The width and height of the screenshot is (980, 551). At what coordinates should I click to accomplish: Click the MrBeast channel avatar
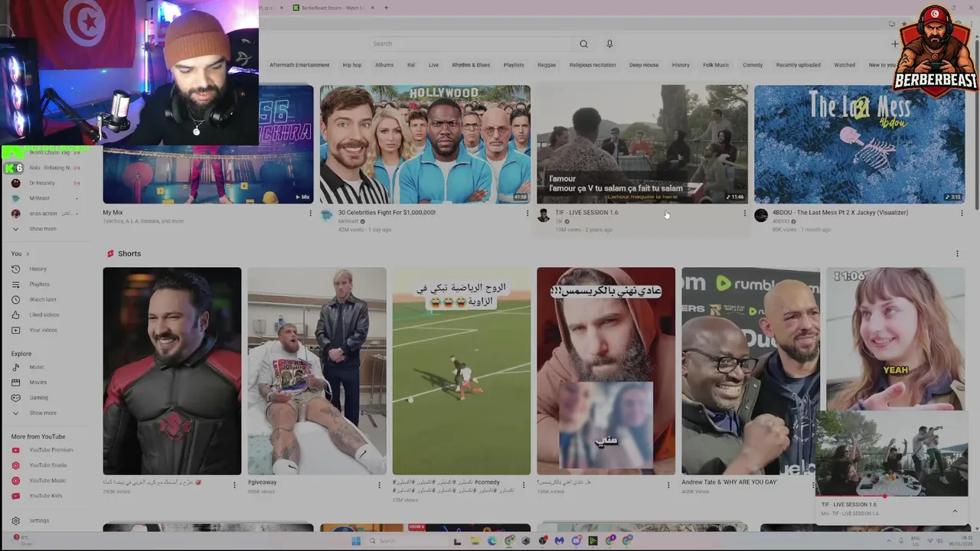tap(327, 216)
